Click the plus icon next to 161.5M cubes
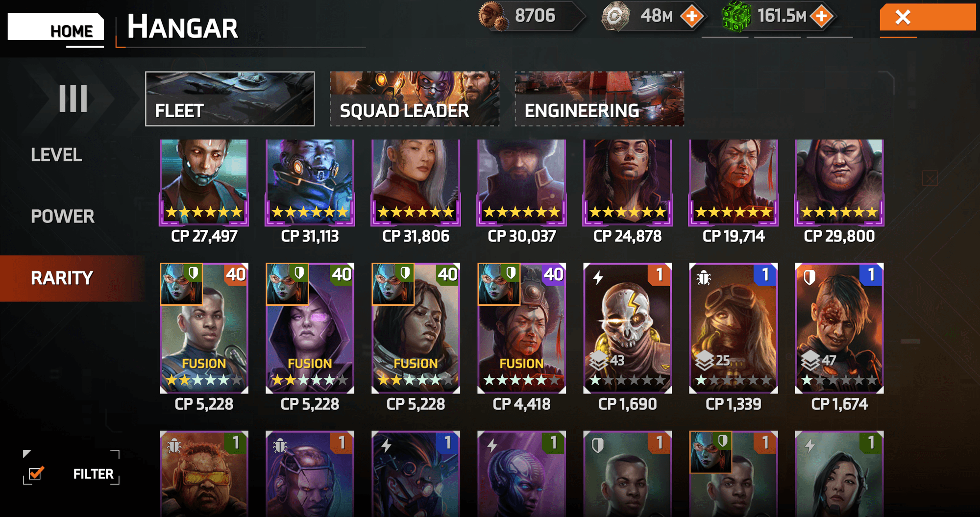Image resolution: width=980 pixels, height=517 pixels. pyautogui.click(x=822, y=16)
